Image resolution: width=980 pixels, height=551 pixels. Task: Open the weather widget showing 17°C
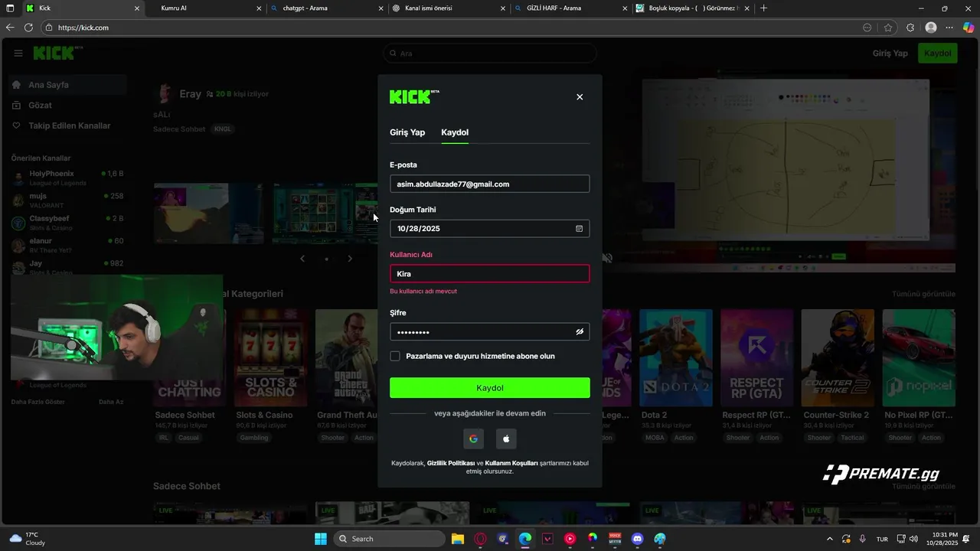tap(28, 539)
